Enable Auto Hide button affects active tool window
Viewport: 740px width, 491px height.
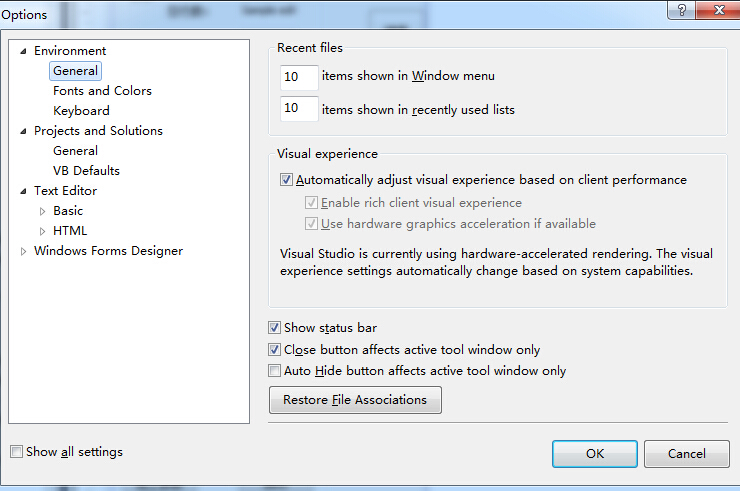274,371
